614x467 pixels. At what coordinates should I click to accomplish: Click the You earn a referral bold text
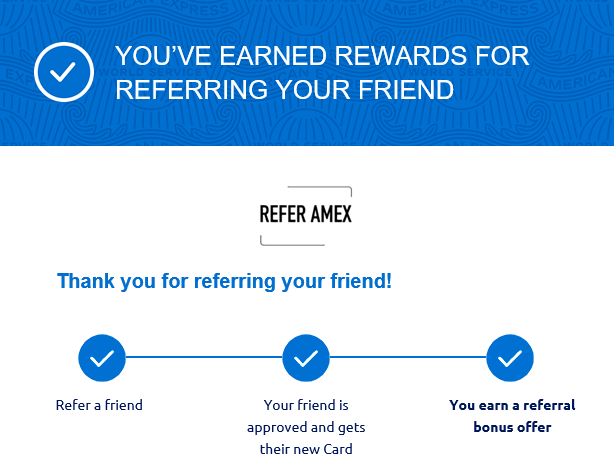coord(512,405)
